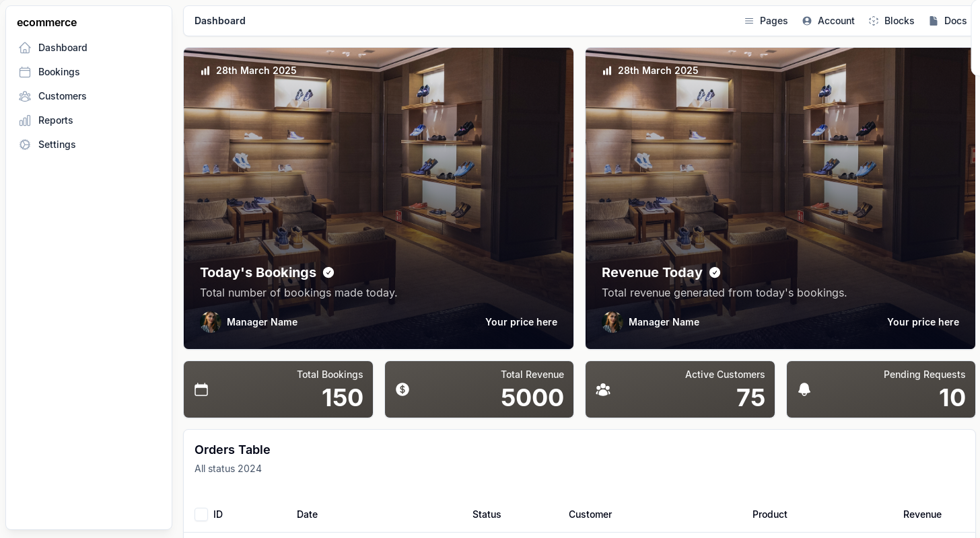Image resolution: width=980 pixels, height=538 pixels.
Task: Open Docs from the top navigation
Action: [x=948, y=21]
